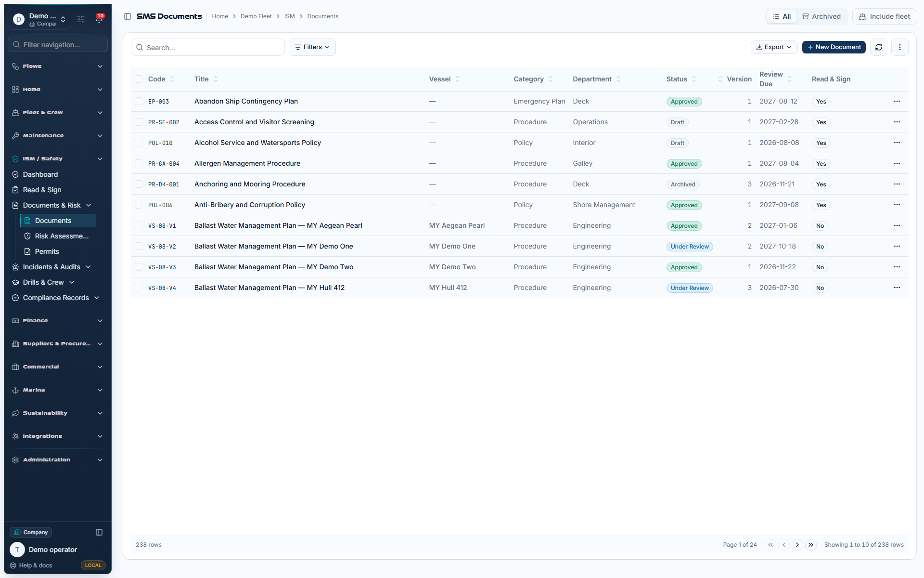Open row actions for Allergen Management Procedure
The image size is (924, 578).
tap(897, 163)
